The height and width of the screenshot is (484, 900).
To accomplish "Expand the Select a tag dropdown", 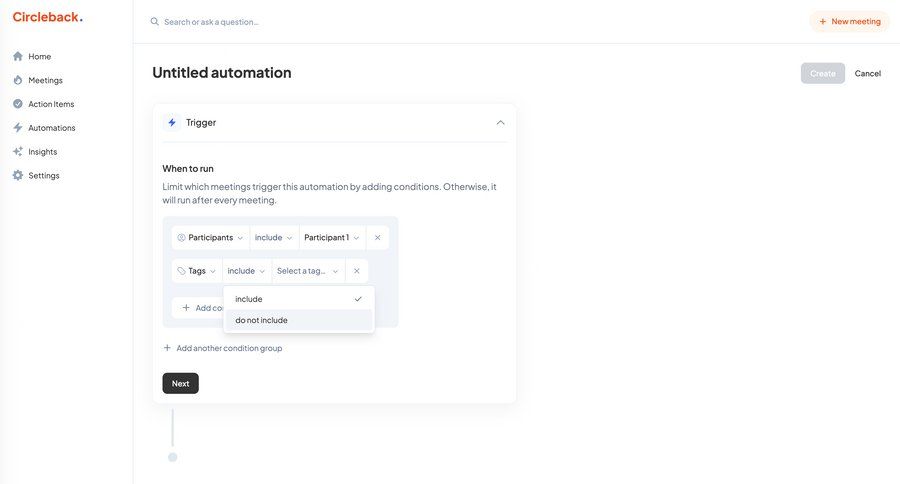I will (x=308, y=271).
